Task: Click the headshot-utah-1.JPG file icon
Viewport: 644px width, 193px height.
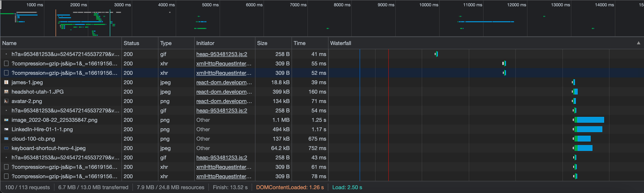Action: click(6, 92)
